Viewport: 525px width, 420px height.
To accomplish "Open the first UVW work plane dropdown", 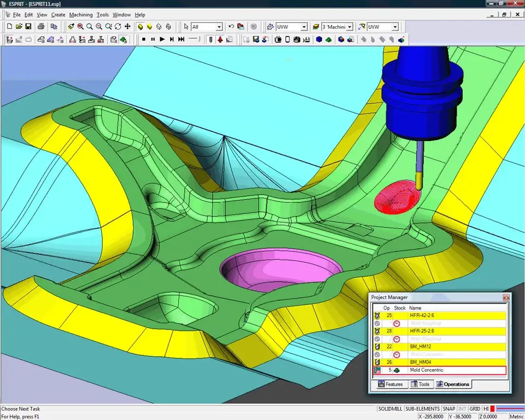I will click(304, 27).
